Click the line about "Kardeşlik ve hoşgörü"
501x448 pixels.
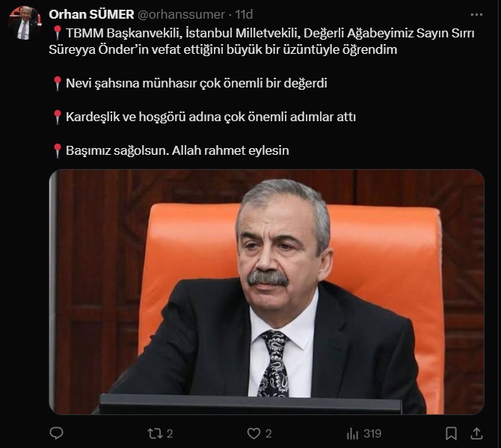tap(211, 117)
